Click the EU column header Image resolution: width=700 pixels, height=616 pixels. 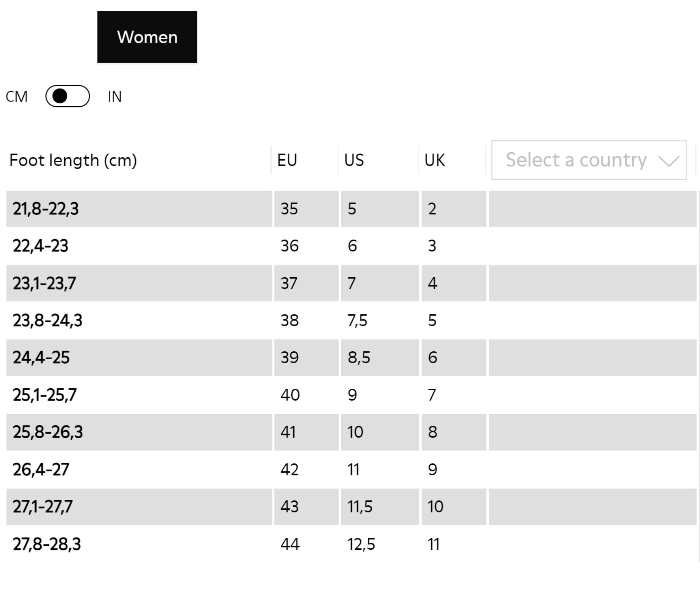coord(287,160)
